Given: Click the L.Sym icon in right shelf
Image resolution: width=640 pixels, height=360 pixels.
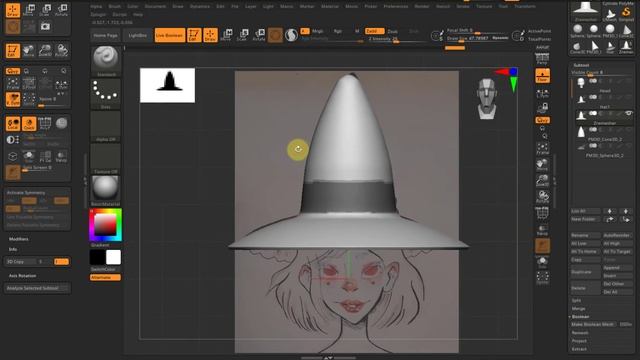Looking at the screenshot, I should click(542, 93).
